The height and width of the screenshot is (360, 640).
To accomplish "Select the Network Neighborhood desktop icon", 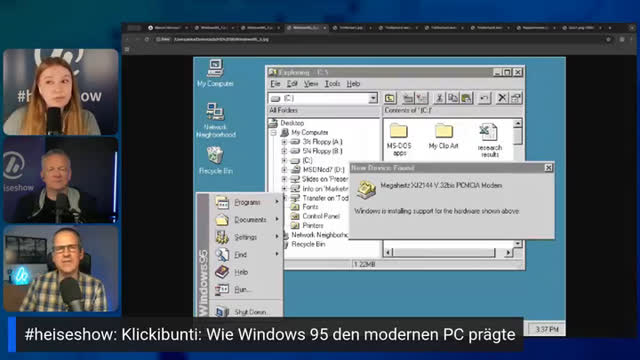I will click(x=216, y=120).
